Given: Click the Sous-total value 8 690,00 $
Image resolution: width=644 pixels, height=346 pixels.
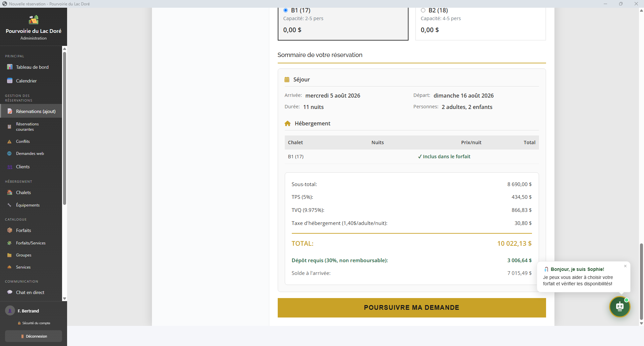Looking at the screenshot, I should click(x=519, y=184).
